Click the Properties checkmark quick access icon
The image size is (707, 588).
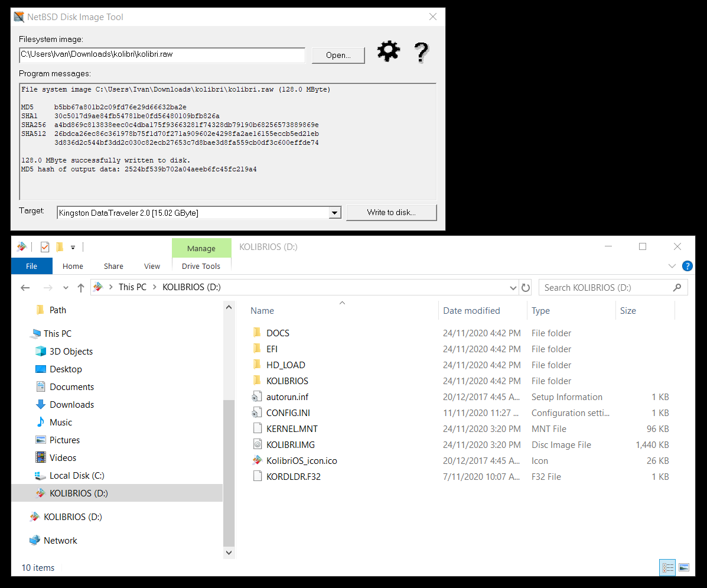44,247
